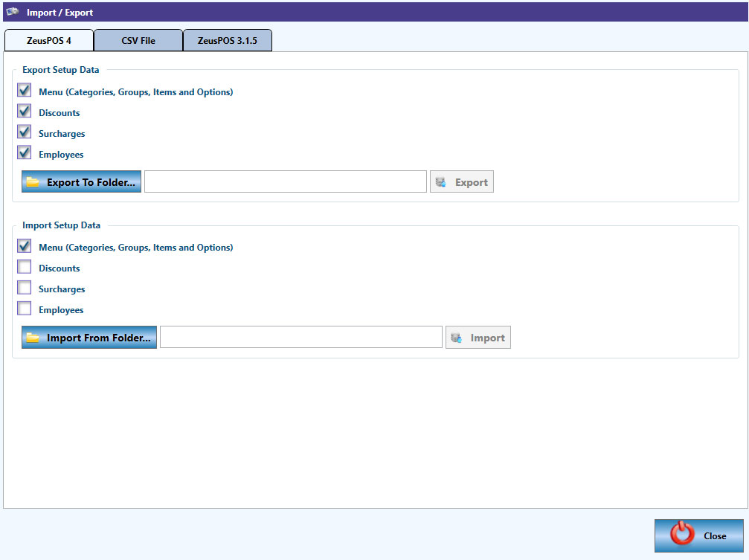Uncheck Menu under Import Setup Data
749x560 pixels.
[25, 246]
